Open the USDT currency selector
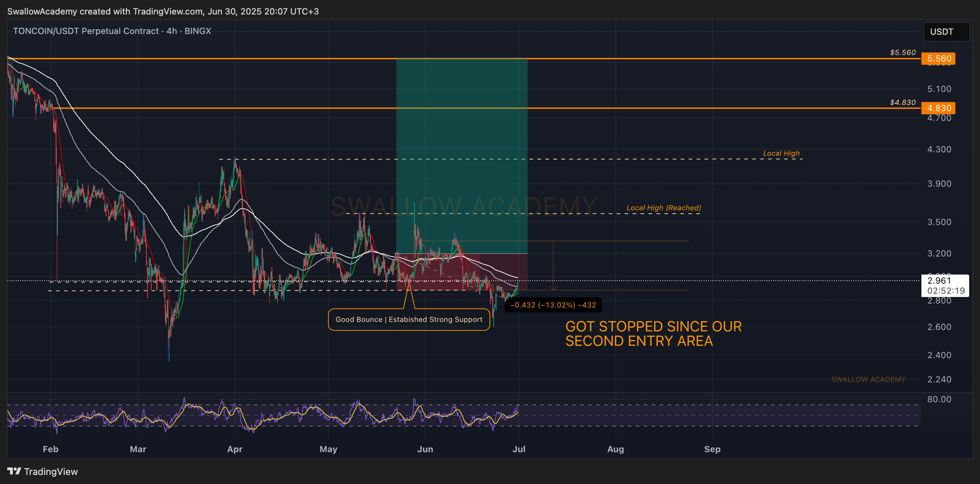This screenshot has height=484, width=980. pos(946,31)
